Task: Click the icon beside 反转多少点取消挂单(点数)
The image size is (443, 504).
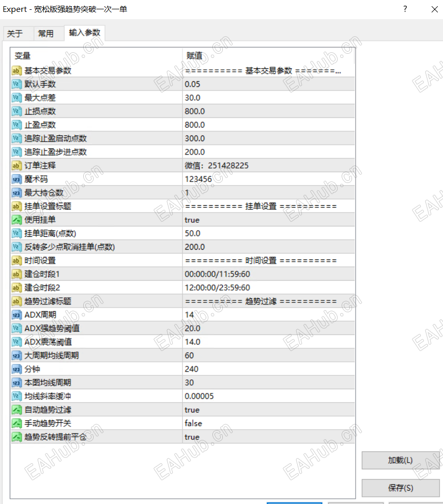Action: point(16,247)
